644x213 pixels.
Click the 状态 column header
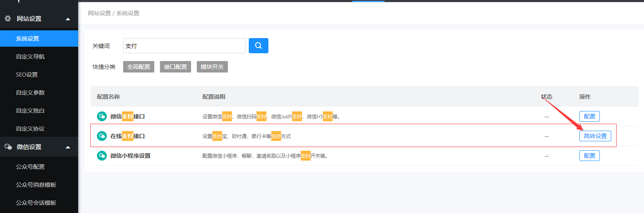[x=547, y=97]
